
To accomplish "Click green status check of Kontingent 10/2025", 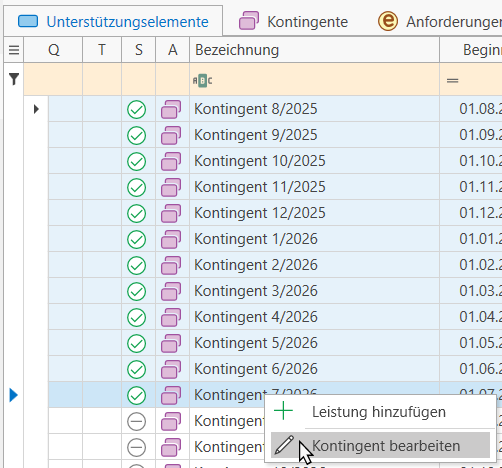I will click(136, 161).
